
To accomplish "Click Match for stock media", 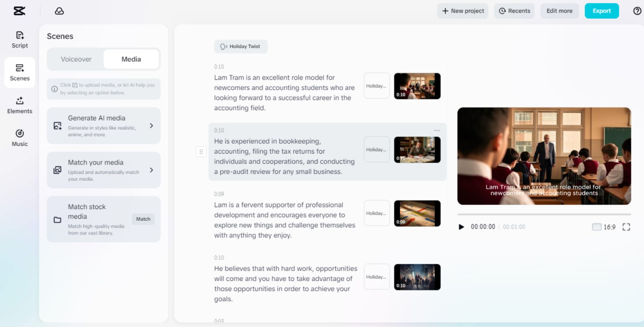I will coord(143,219).
